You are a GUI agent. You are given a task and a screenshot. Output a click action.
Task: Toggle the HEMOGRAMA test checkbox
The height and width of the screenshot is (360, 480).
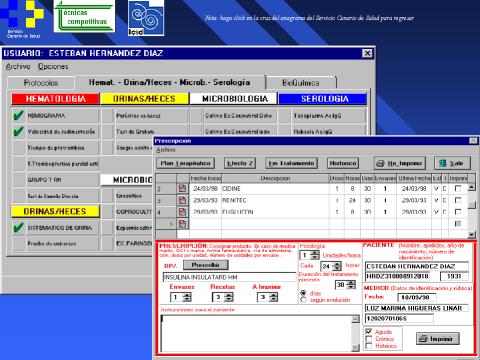18,115
